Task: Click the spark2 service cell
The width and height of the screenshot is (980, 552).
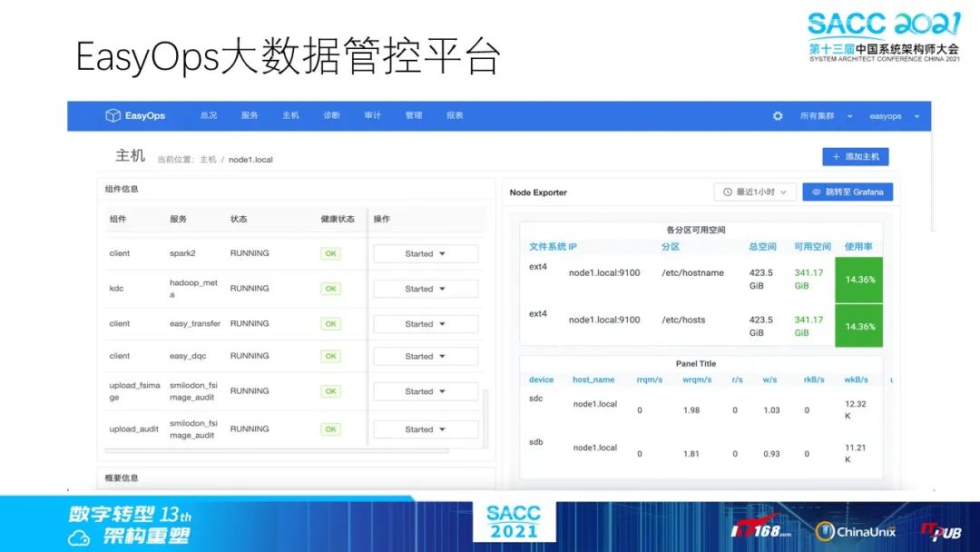Action: 182,253
